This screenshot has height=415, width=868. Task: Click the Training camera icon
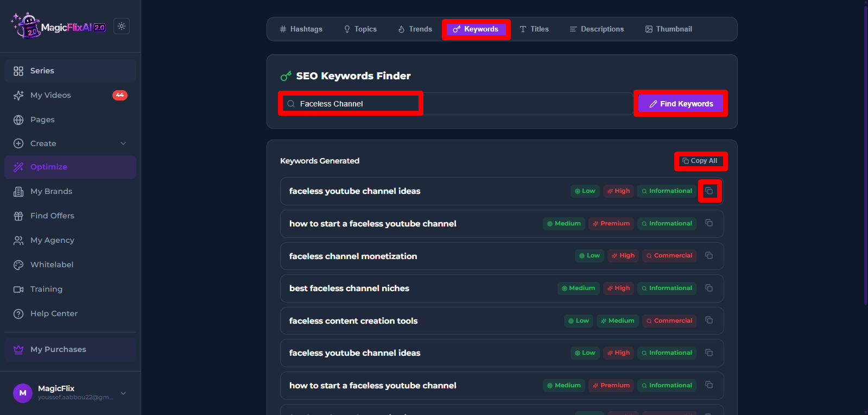click(x=18, y=289)
